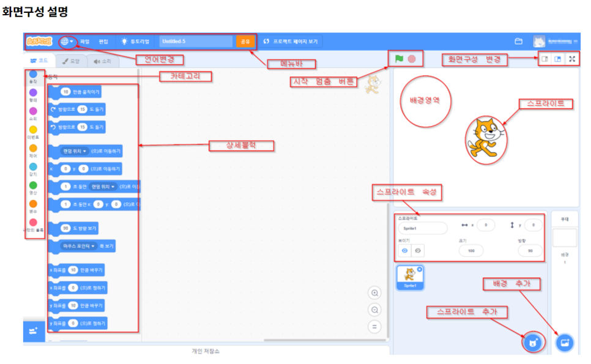
Task: Open 랜덤 위치 dropdown in 초 동안 block
Action: (x=103, y=187)
